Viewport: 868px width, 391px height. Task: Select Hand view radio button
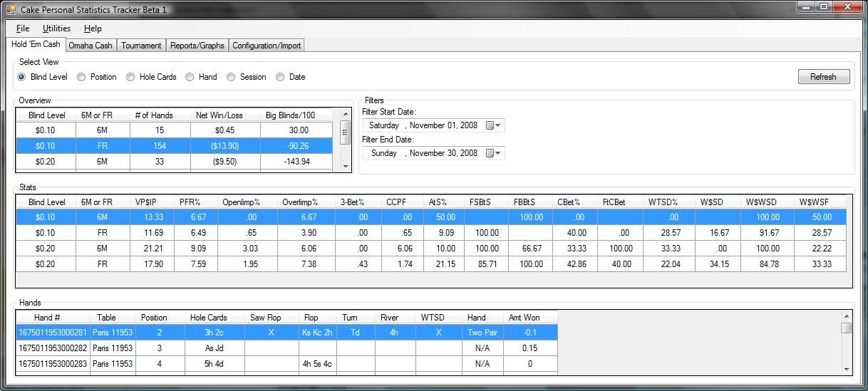(190, 77)
